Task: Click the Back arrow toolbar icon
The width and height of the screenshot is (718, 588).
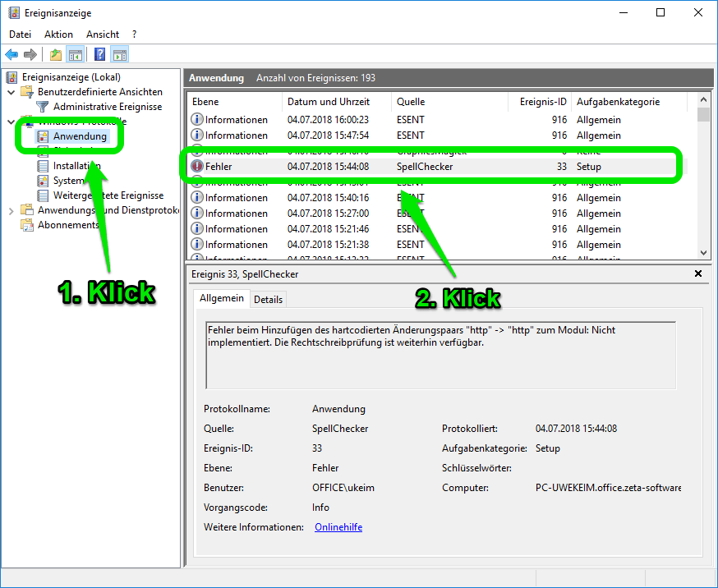Action: coord(12,55)
